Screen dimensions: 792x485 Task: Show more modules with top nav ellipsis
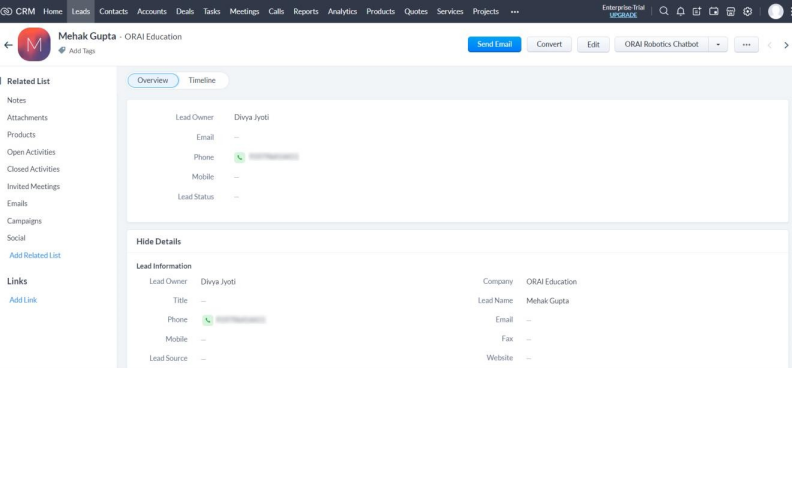click(515, 12)
